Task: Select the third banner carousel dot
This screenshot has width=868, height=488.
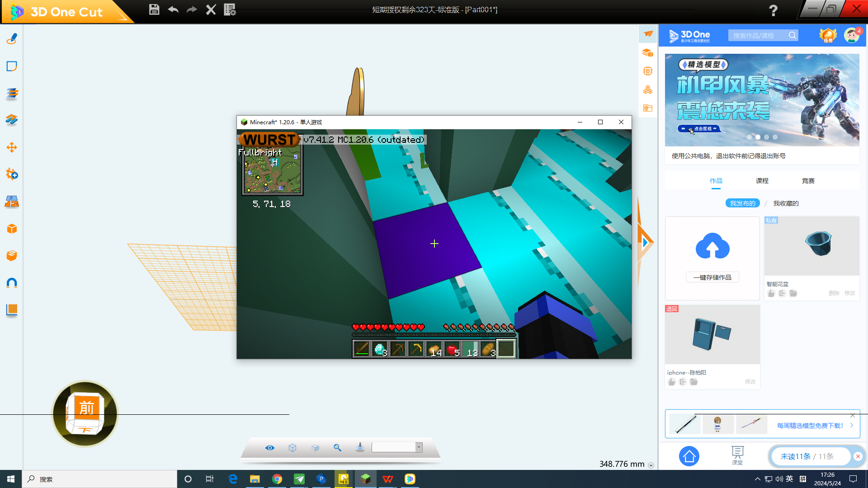Action: 766,137
